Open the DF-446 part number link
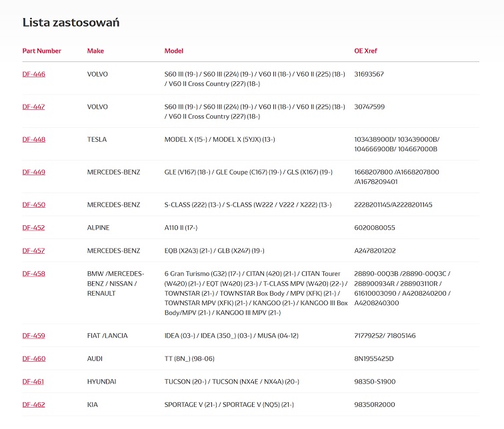Viewport: 504px width, 429px height. coord(34,74)
